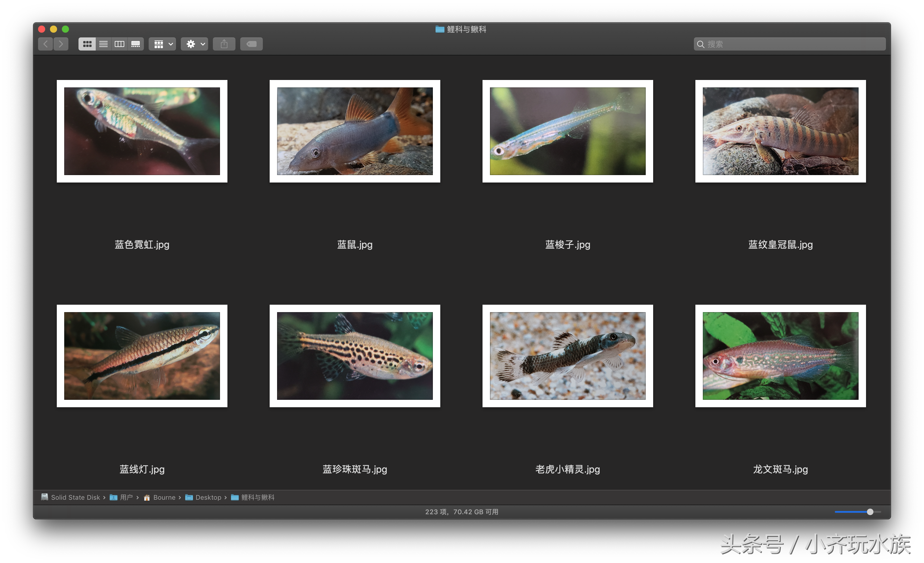Open the group-by arrangement dropdown
This screenshot has height=563, width=924.
(x=162, y=44)
